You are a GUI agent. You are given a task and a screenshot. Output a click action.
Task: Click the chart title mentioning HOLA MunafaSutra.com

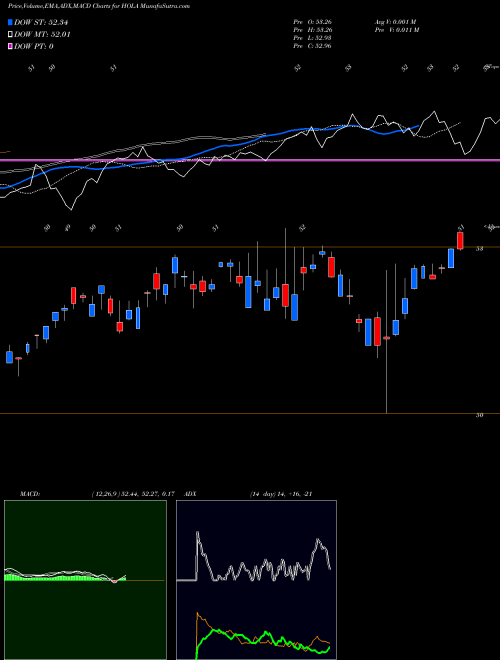98,6
